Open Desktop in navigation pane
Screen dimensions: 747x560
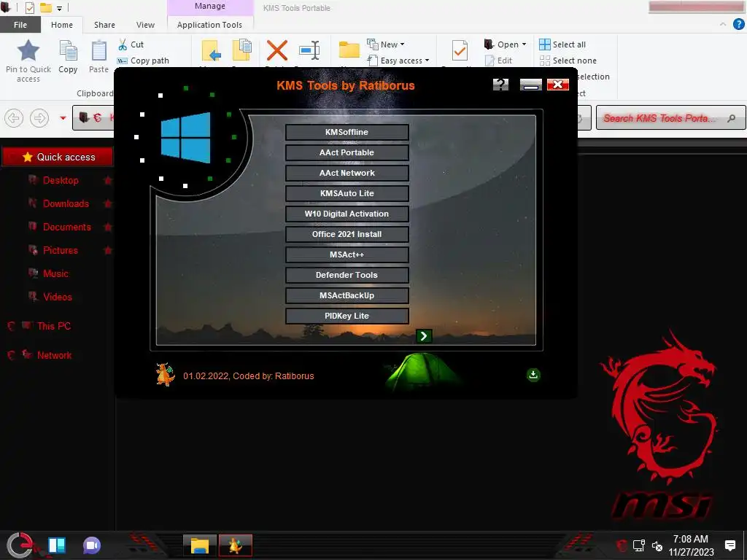(61, 181)
